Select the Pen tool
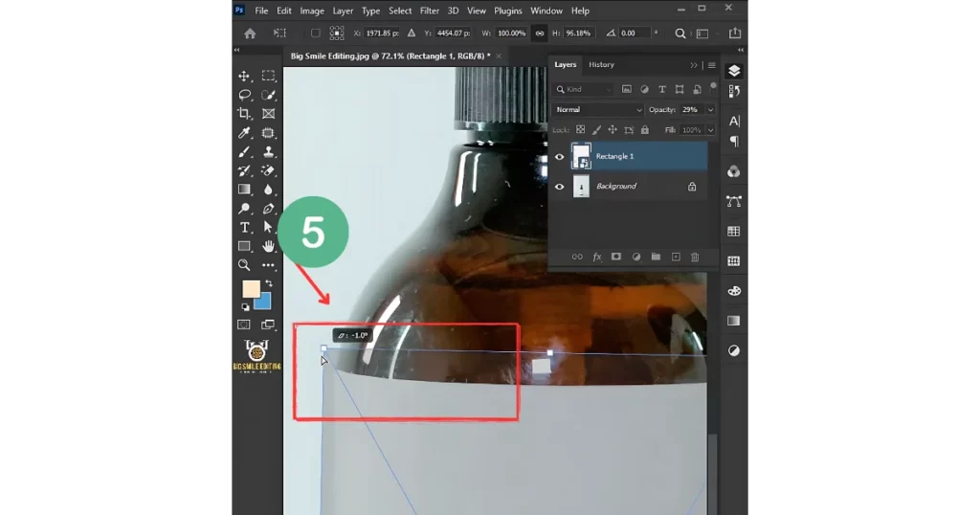 pyautogui.click(x=268, y=209)
